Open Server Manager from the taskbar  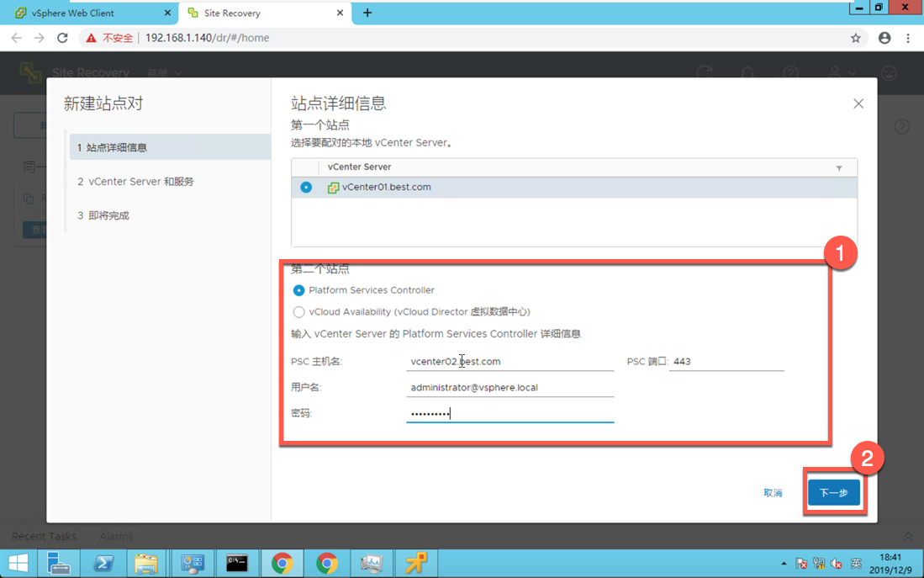(58, 563)
